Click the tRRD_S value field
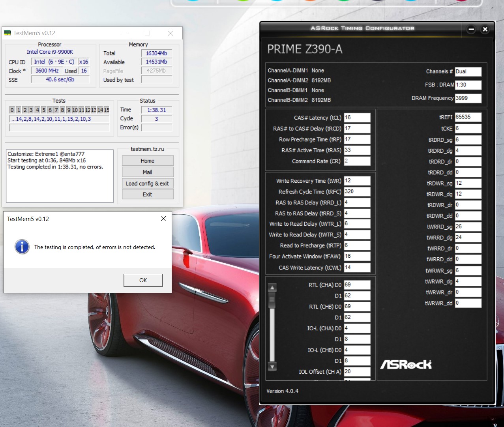This screenshot has height=427, width=504. [x=357, y=213]
